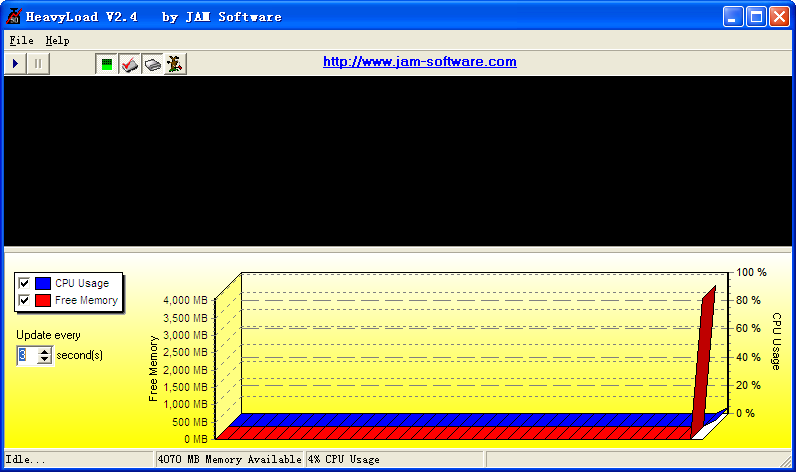The height and width of the screenshot is (472, 796).
Task: Click the '20 %' axis label
Action: pyautogui.click(x=748, y=385)
